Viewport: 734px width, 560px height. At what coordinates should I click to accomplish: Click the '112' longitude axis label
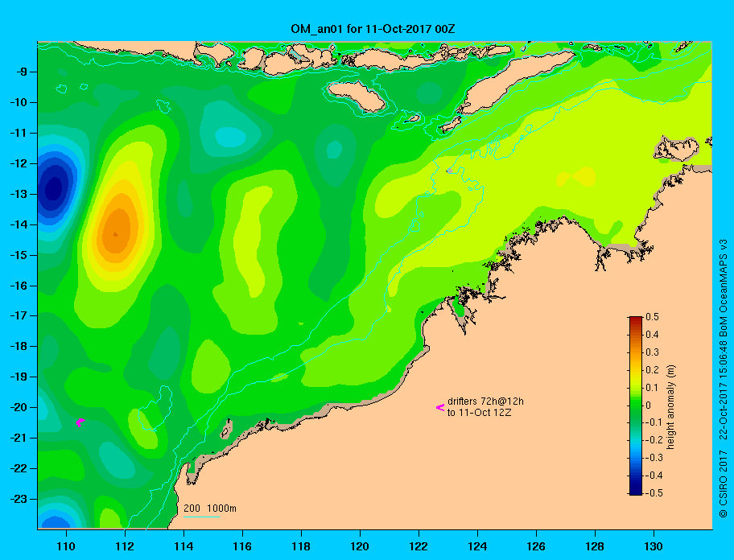pos(125,546)
